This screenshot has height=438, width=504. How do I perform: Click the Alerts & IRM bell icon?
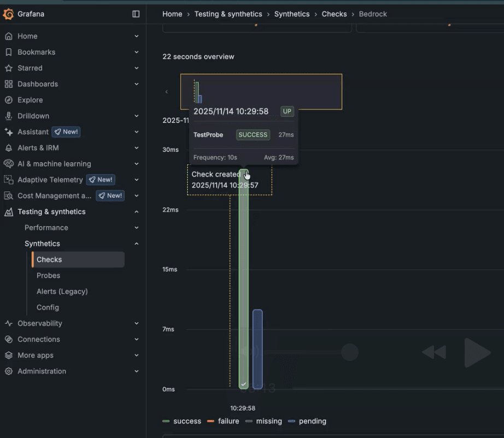[9, 147]
